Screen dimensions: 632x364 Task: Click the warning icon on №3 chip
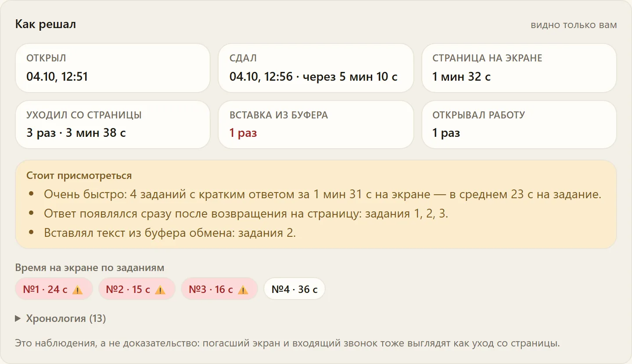(x=243, y=289)
